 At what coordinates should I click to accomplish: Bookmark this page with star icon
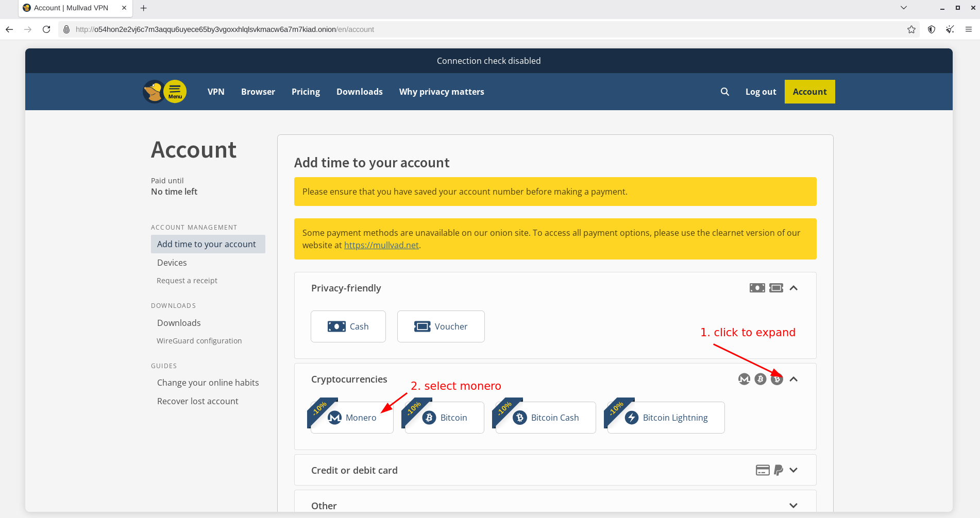point(911,29)
